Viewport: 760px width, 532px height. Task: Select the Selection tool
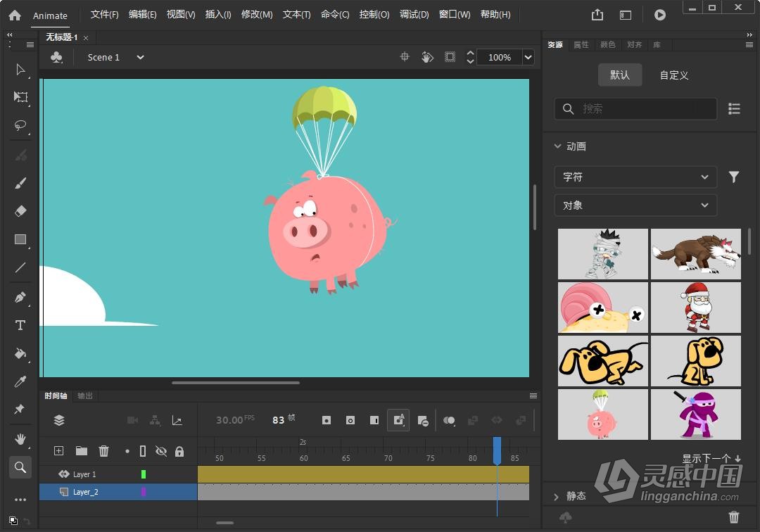coord(20,70)
